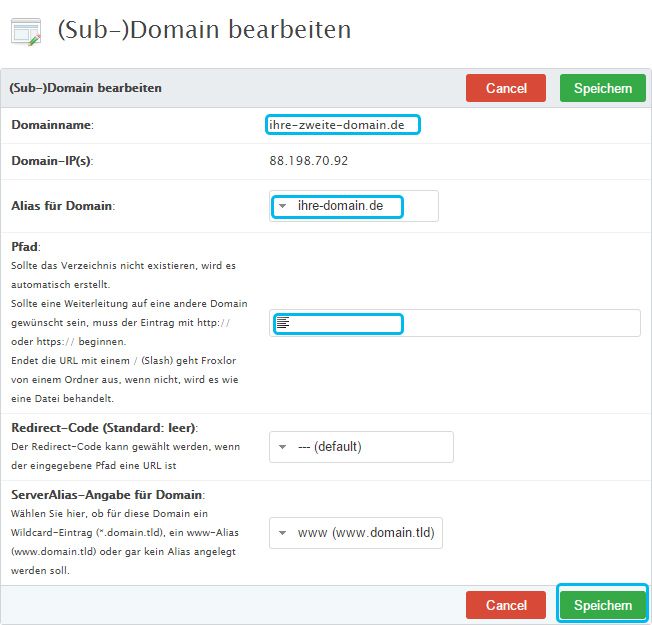This screenshot has height=625, width=652.
Task: Click the large page heading (Sub-)Domain bearbeiten
Action: [204, 30]
